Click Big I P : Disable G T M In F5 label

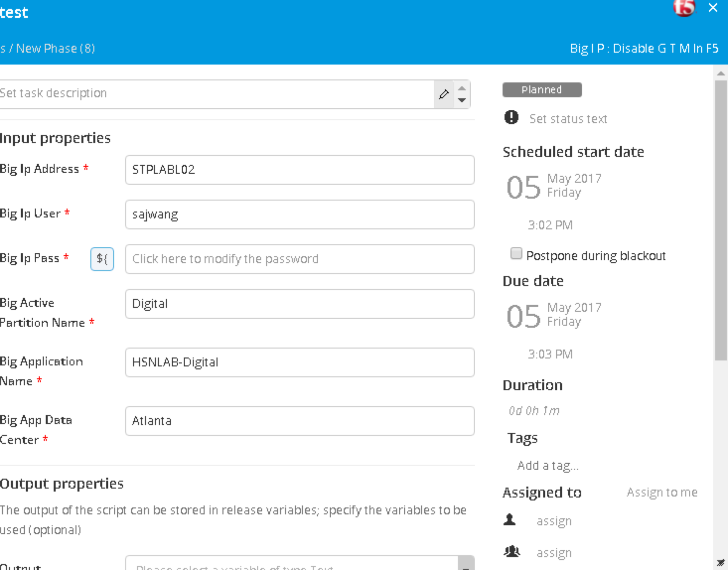pyautogui.click(x=644, y=48)
